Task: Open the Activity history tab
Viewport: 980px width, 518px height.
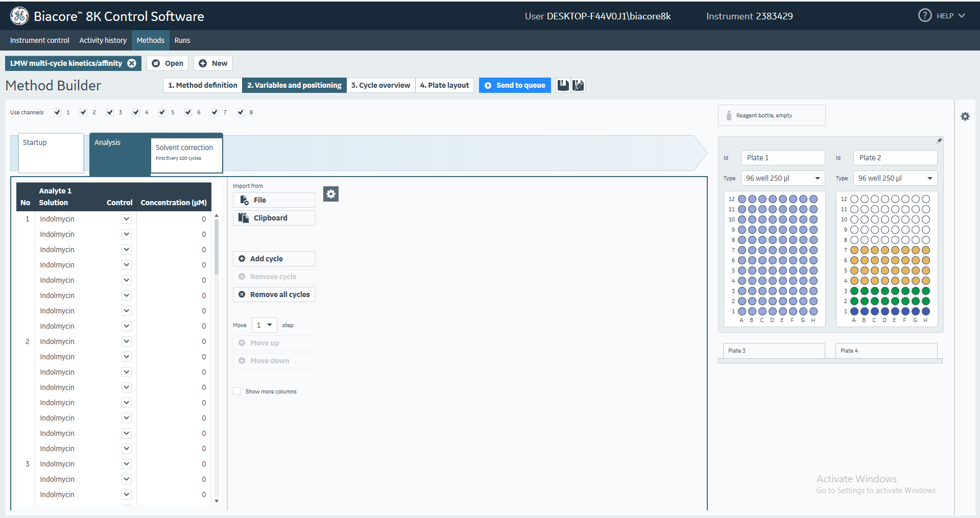Action: point(103,40)
